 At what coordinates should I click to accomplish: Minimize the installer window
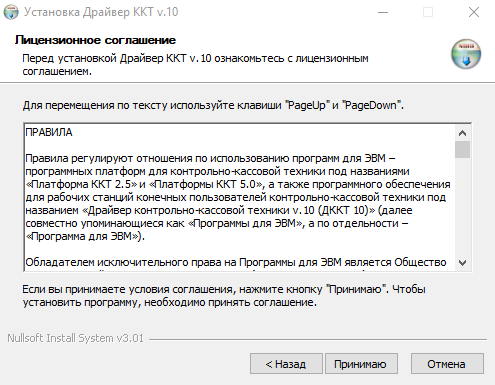pos(383,12)
